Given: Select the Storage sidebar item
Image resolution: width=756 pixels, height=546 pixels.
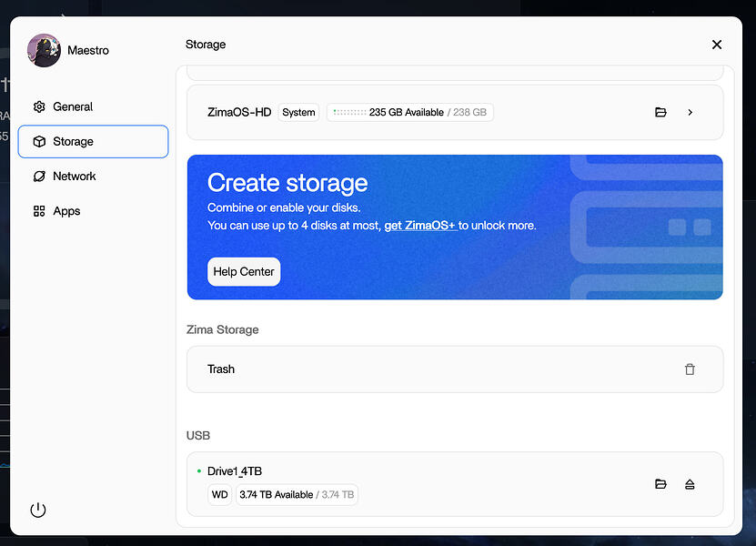Looking at the screenshot, I should tap(93, 141).
